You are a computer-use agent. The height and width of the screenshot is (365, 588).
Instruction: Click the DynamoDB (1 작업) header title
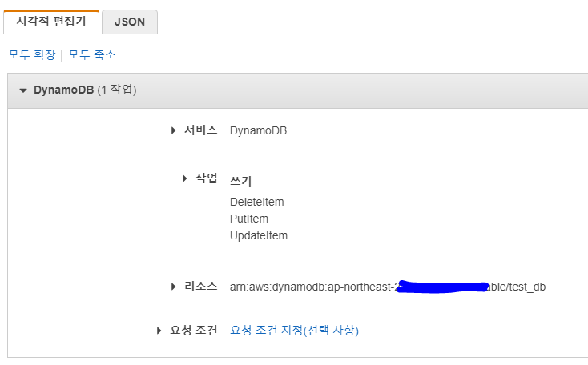85,90
